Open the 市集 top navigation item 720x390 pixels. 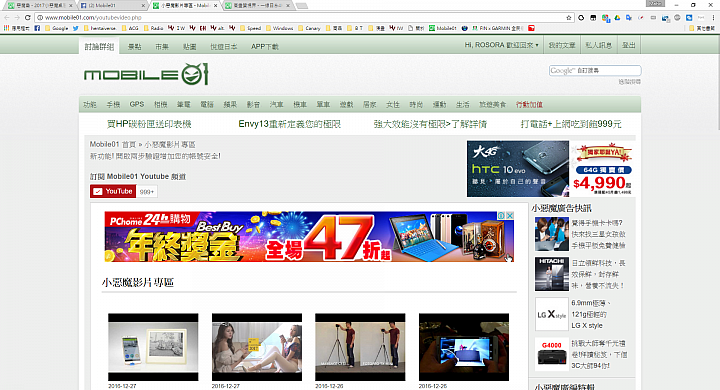tap(162, 46)
